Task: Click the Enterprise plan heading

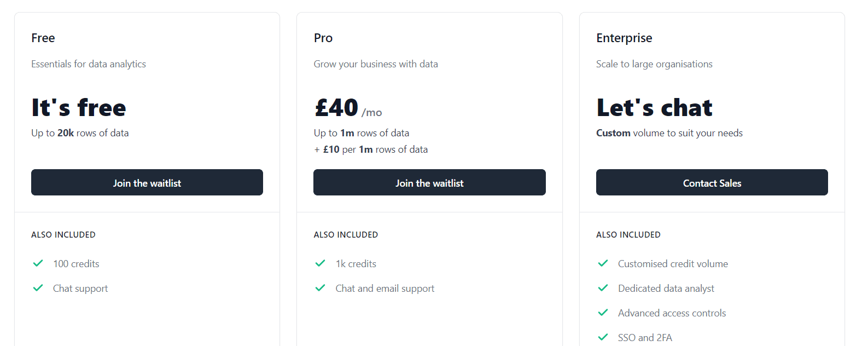Action: [624, 38]
